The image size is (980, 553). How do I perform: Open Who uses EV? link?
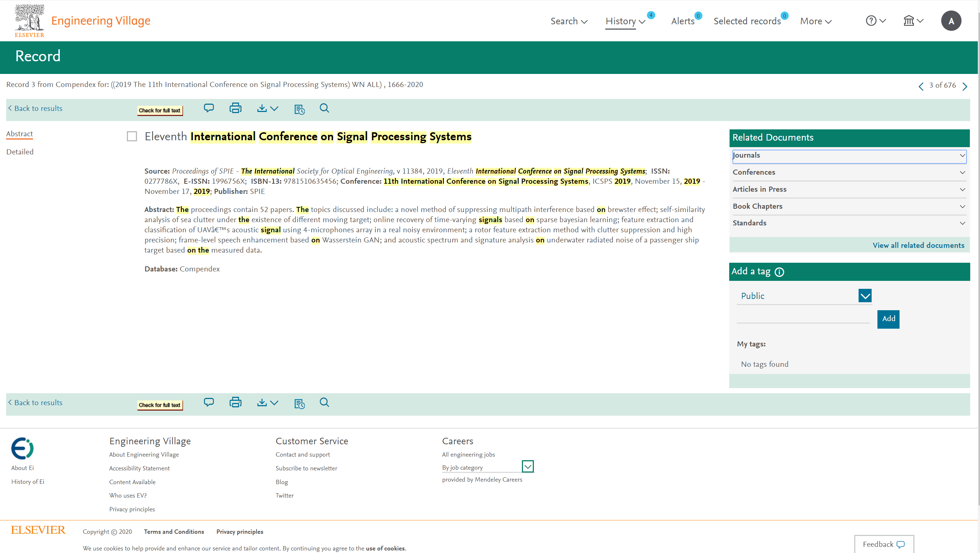coord(128,495)
